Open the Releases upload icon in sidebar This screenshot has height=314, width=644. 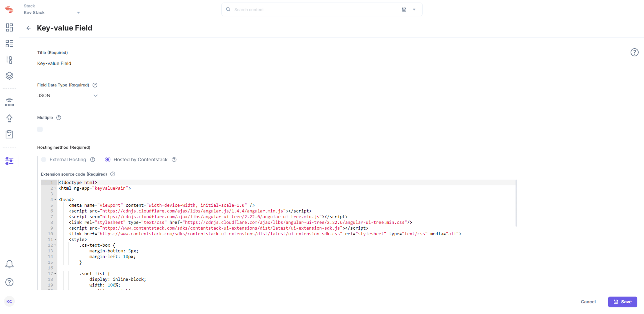(9, 118)
